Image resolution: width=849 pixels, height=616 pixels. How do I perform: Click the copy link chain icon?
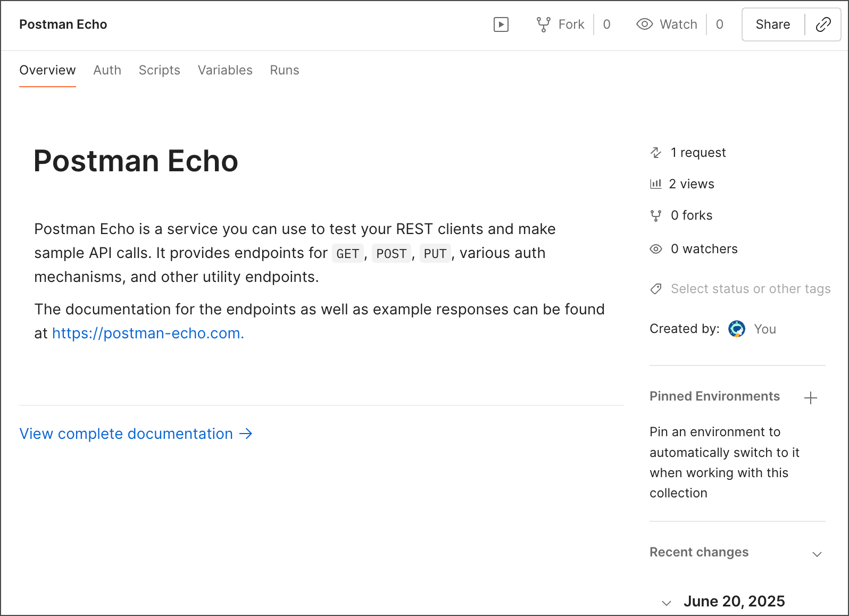823,24
